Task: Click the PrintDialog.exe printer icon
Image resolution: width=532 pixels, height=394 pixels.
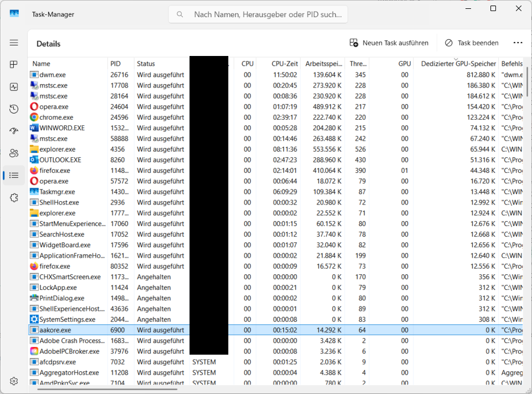Action: [34, 298]
